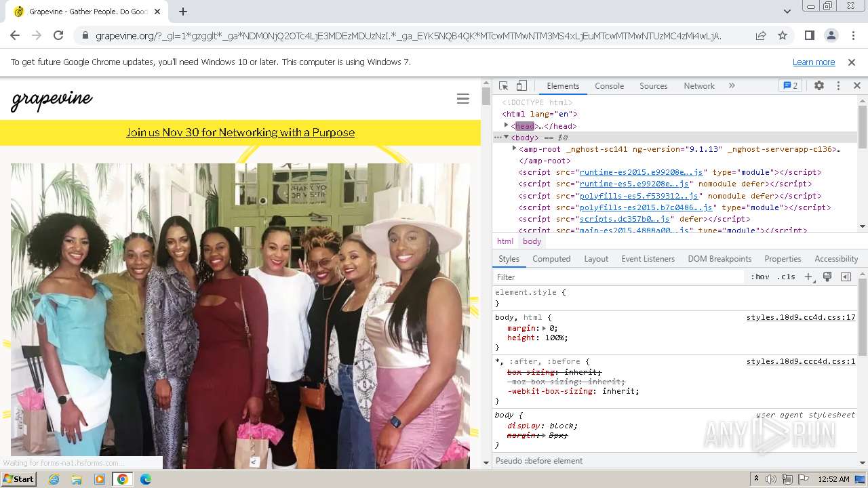This screenshot has height=488, width=868.
Task: Dismiss the Chrome update notification bar
Action: click(x=852, y=62)
